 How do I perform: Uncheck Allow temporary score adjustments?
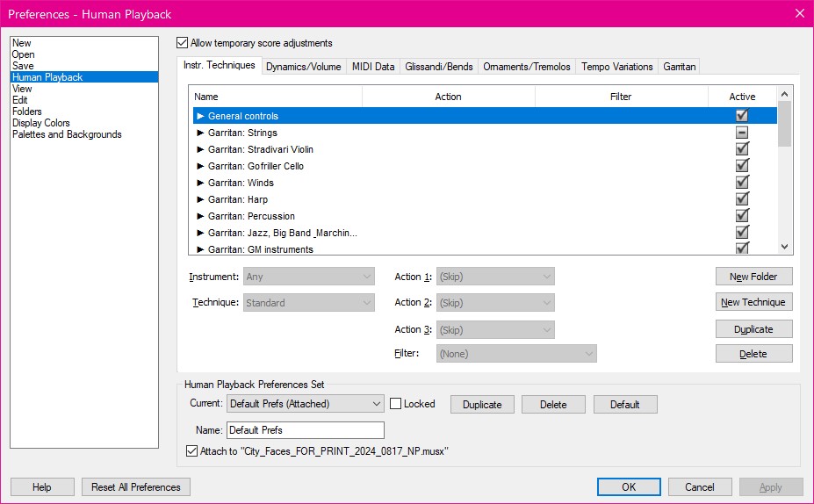pyautogui.click(x=183, y=43)
